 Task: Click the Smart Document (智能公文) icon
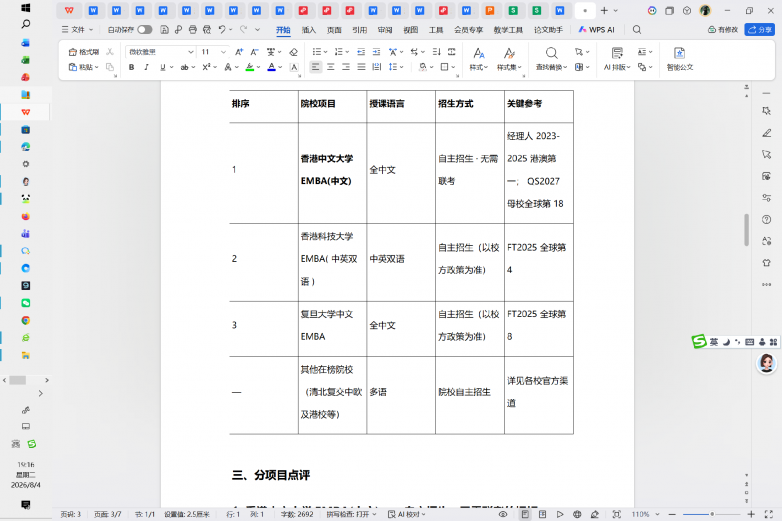[x=679, y=59]
